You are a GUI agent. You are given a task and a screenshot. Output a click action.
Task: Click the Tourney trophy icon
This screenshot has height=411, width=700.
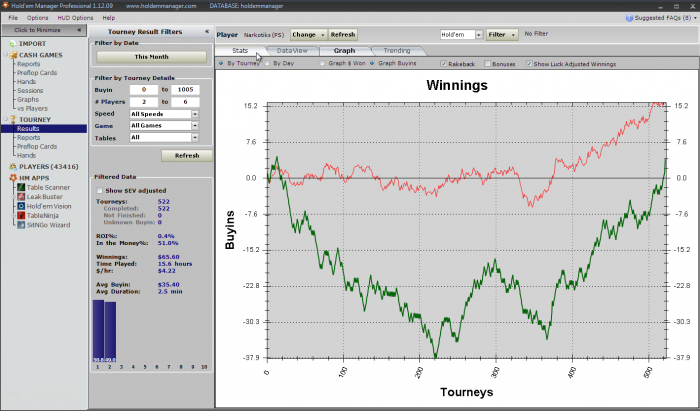(x=13, y=120)
